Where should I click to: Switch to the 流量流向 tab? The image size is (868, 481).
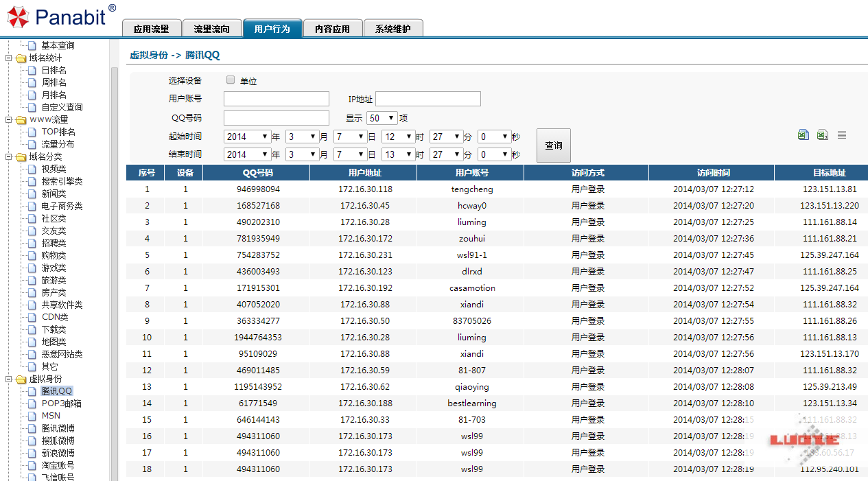click(212, 28)
